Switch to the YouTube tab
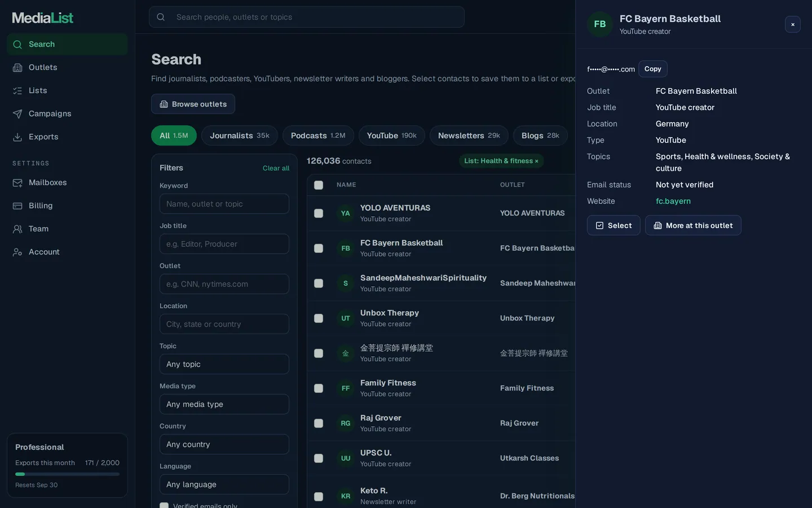The image size is (812, 508). tap(392, 135)
